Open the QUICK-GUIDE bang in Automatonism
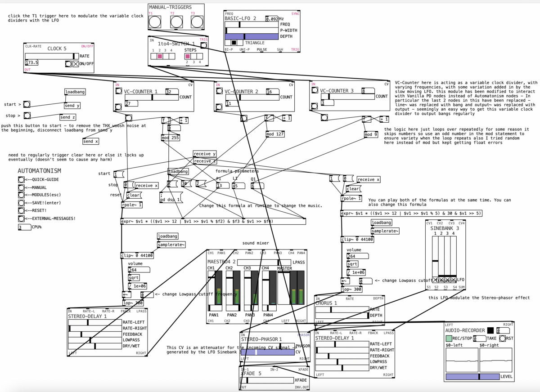This screenshot has width=540, height=392. 21,179
